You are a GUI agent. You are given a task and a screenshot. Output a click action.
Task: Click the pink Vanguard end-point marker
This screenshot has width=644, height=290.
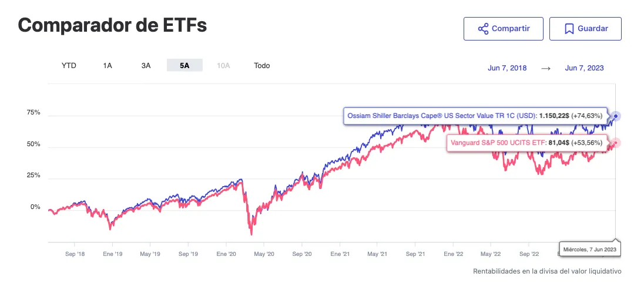[x=615, y=143]
